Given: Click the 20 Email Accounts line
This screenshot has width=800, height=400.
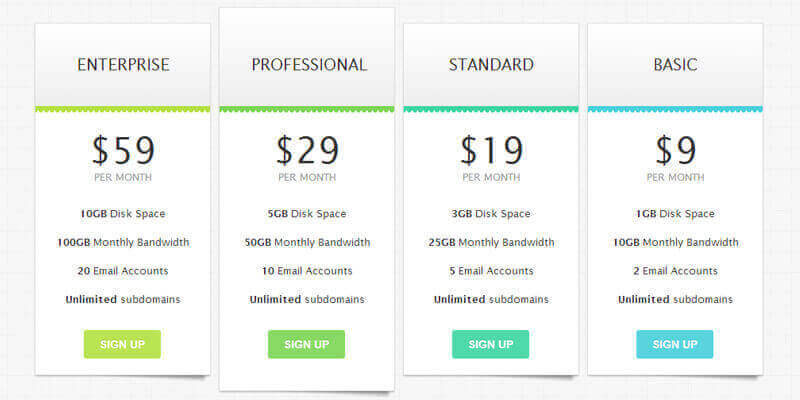Looking at the screenshot, I should [x=123, y=270].
